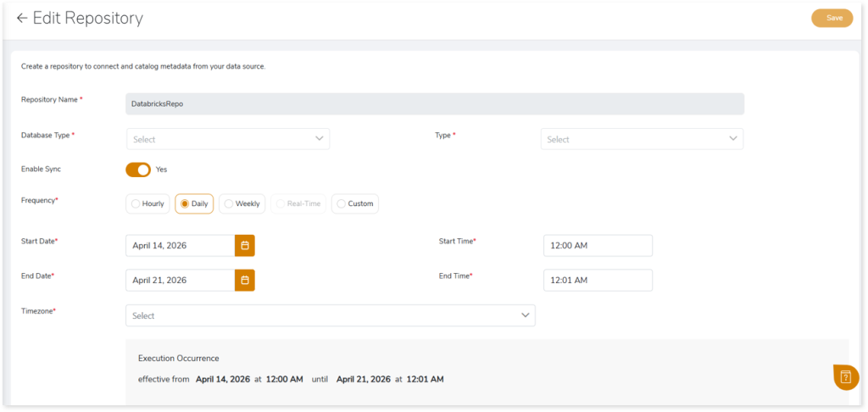Click the End Date text field

(180, 280)
